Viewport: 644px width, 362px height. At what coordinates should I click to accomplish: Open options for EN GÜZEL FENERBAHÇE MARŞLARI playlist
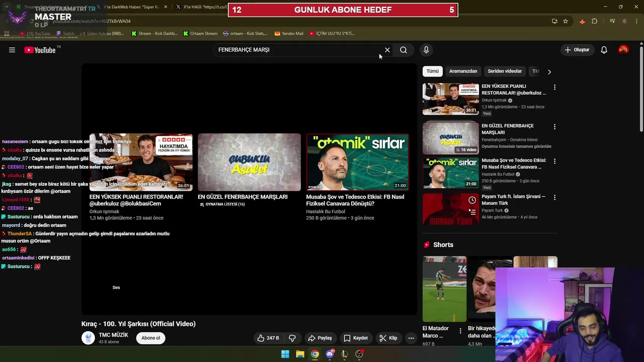coord(554,127)
